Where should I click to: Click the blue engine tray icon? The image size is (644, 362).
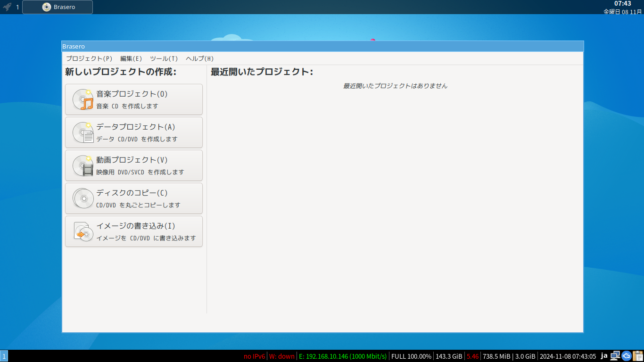tap(627, 356)
